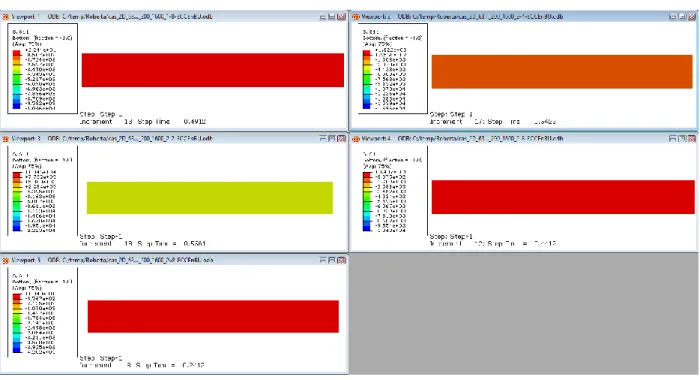This screenshot has width=700, height=380.
Task: Maximize Viewport 2 window
Action: tap(682, 17)
